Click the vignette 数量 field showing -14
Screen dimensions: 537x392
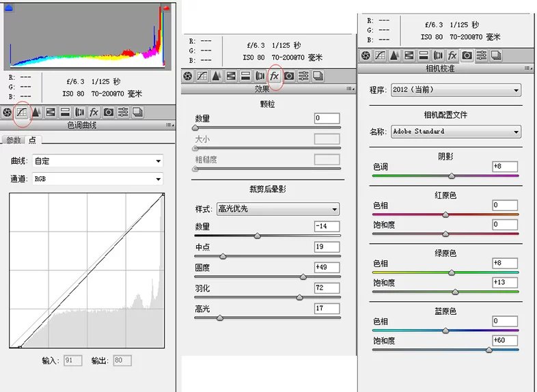click(x=327, y=226)
